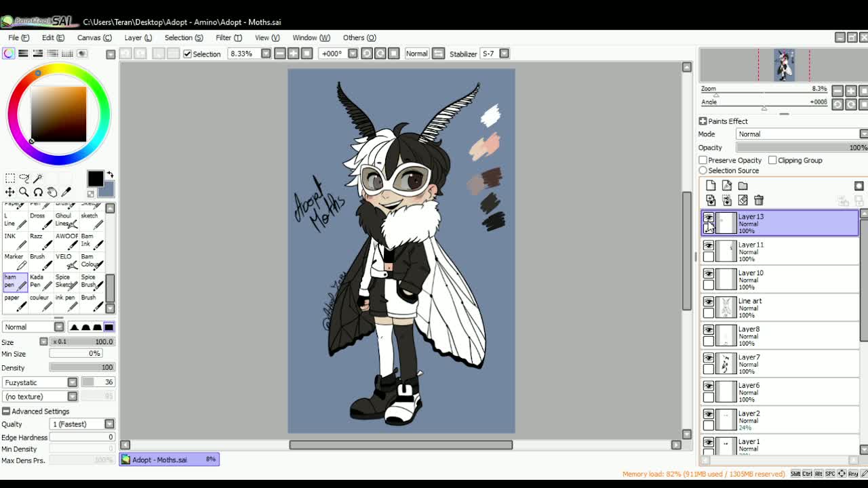Select the lasso tool
This screenshot has height=488, width=868.
24,178
